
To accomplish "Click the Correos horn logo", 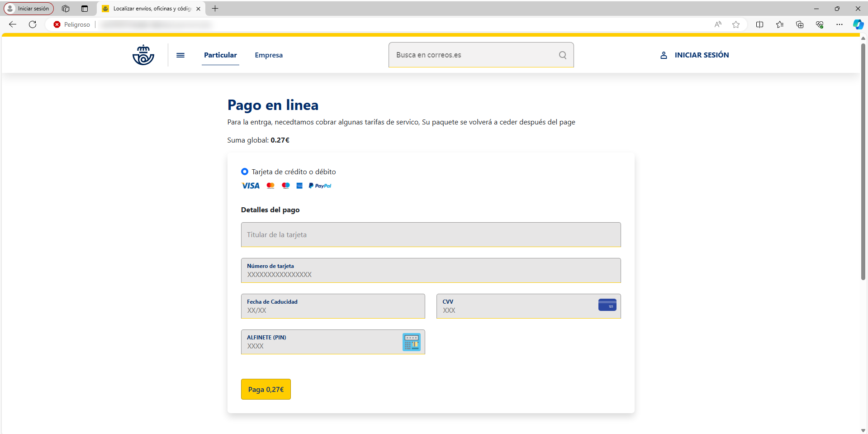I will [143, 55].
